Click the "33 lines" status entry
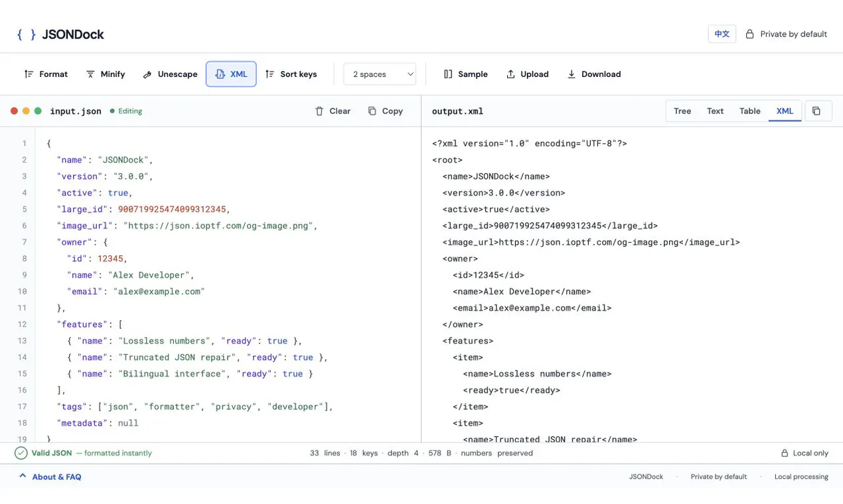Image resolution: width=843 pixels, height=504 pixels. 325,453
